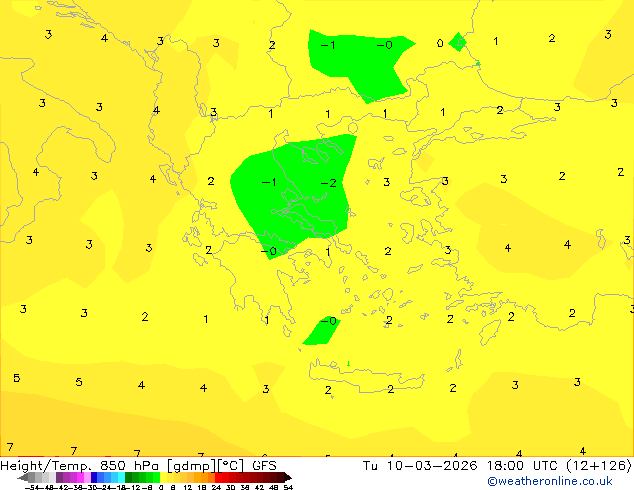Click the "24" label under the colour scale
Screen dimensions: 634x490
pyautogui.click(x=216, y=487)
